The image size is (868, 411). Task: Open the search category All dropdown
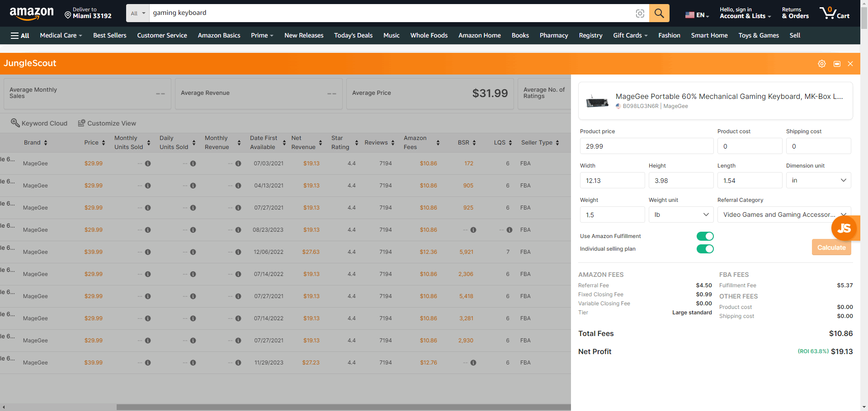pyautogui.click(x=138, y=14)
